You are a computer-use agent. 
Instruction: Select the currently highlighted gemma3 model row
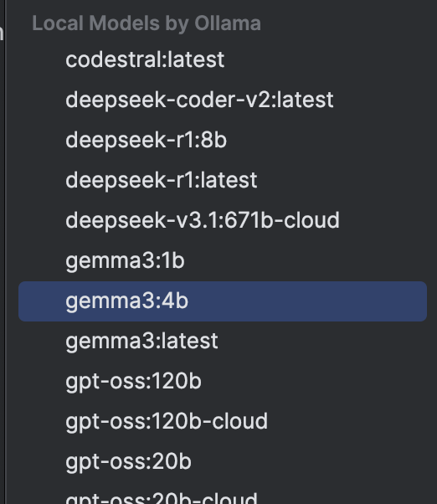pos(223,301)
